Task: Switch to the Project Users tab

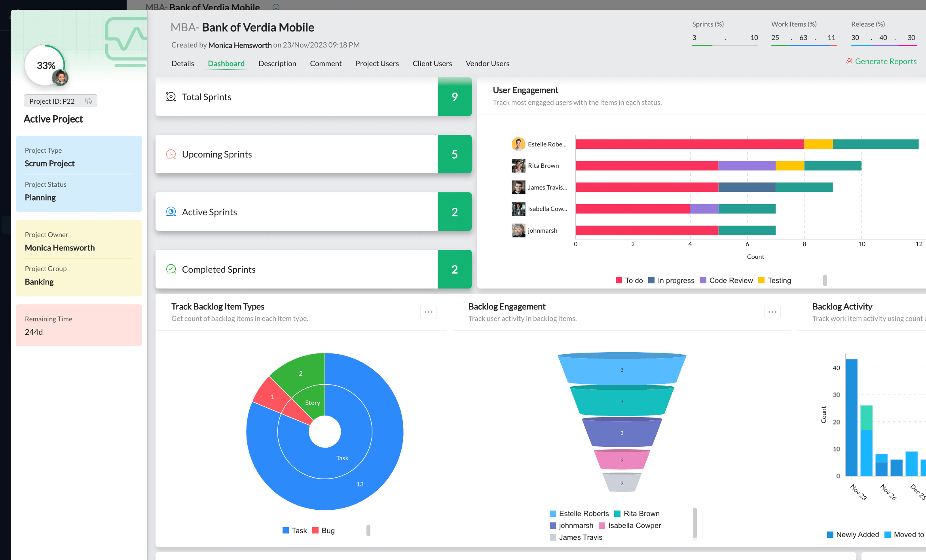Action: [x=377, y=63]
